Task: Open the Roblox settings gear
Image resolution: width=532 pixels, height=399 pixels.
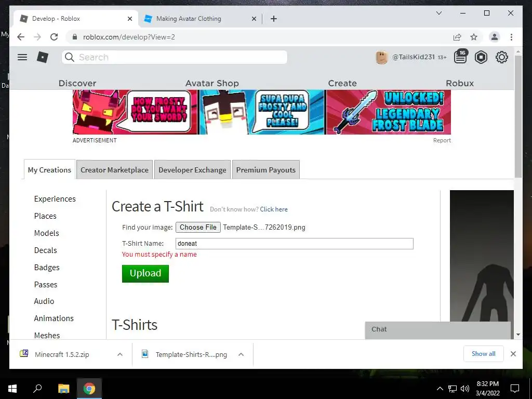Action: click(501, 57)
